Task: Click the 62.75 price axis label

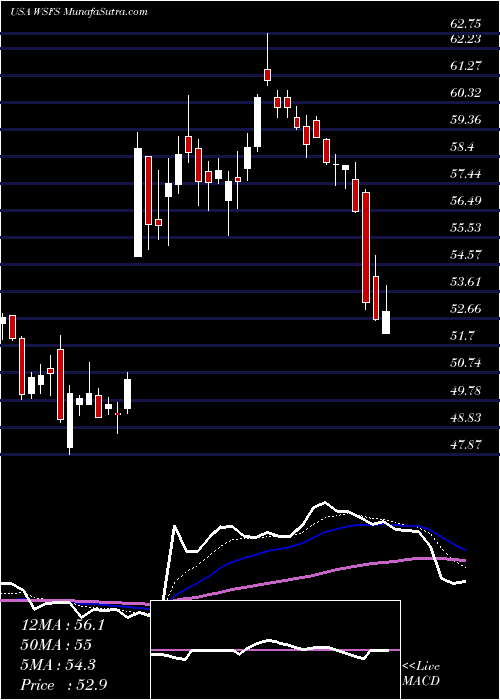Action: coord(465,25)
